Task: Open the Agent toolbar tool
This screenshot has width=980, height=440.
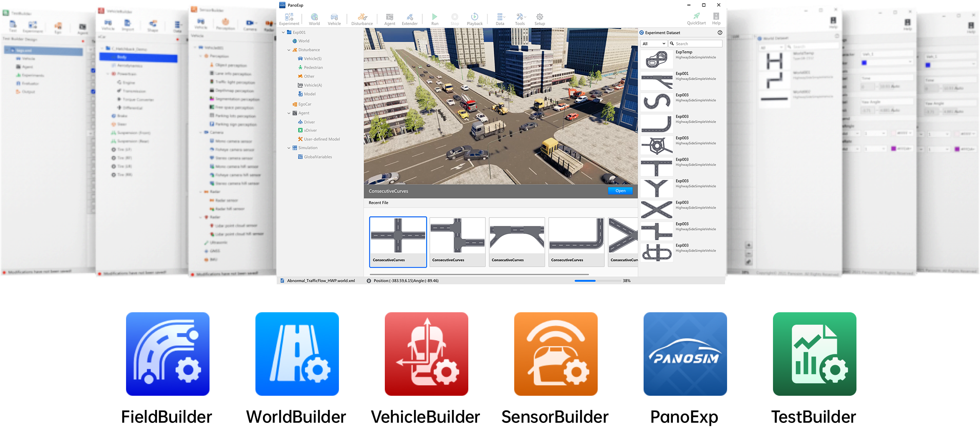Action: (x=389, y=19)
